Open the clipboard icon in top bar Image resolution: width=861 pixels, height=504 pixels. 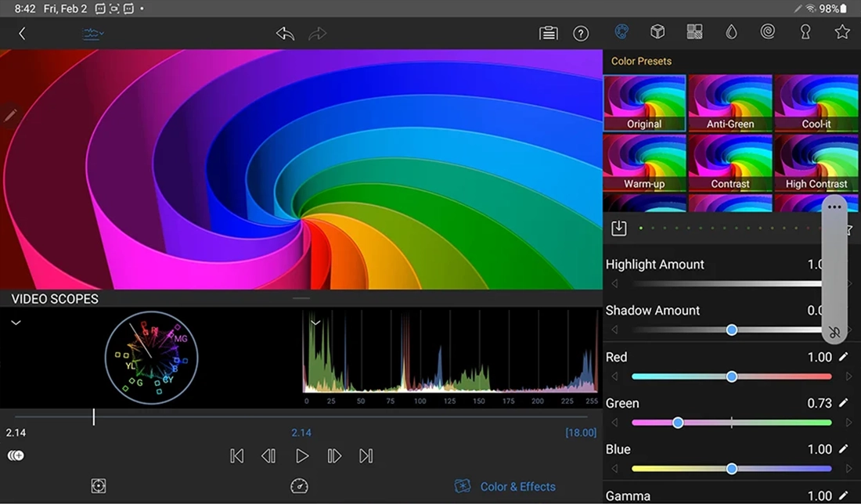(548, 33)
